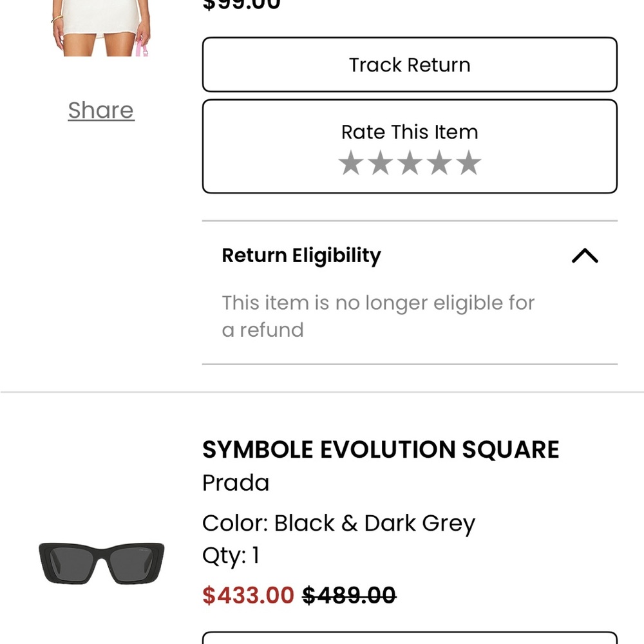View the Prada sunglasses thumbnail

(101, 562)
